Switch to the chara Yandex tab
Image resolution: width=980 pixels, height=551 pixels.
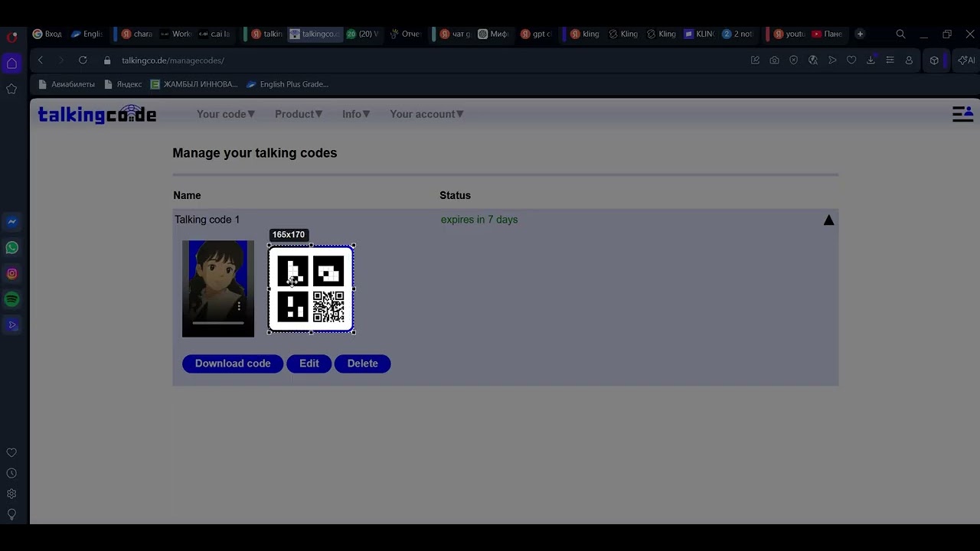pos(138,34)
